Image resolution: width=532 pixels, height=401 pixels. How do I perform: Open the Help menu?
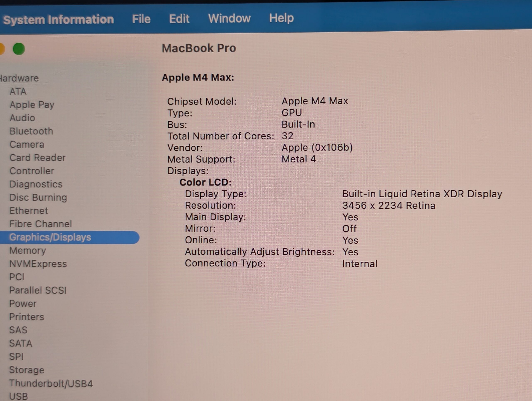[281, 18]
